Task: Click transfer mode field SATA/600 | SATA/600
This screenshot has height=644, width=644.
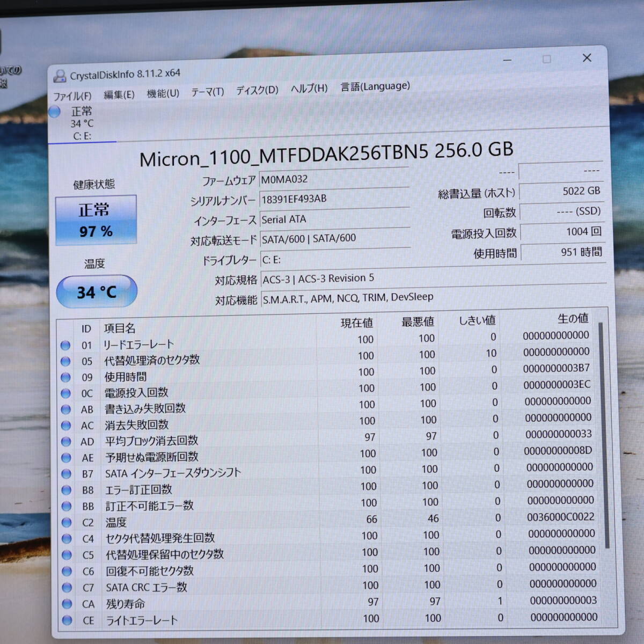Action: click(335, 238)
